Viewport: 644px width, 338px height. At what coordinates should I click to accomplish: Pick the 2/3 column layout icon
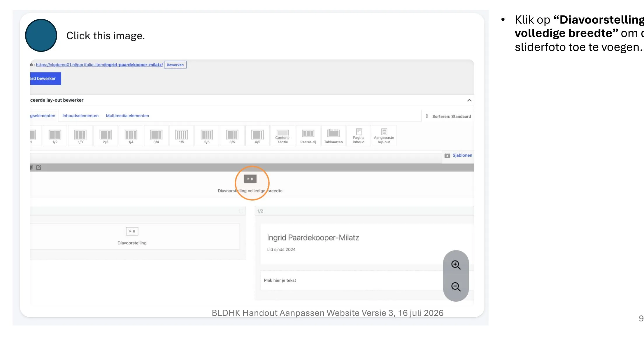106,136
